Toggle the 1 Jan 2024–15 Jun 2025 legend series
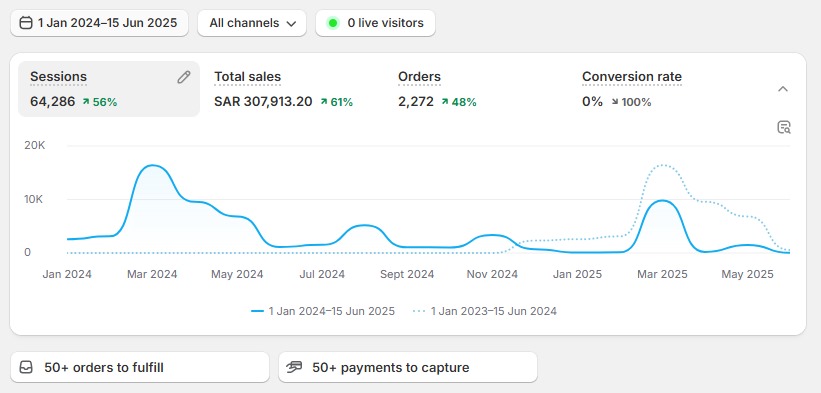 pyautogui.click(x=323, y=311)
